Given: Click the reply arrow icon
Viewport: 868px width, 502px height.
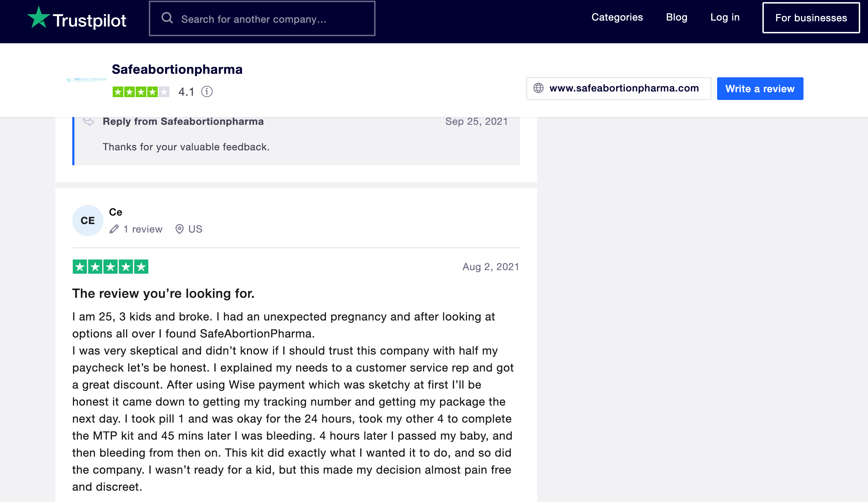Looking at the screenshot, I should pyautogui.click(x=89, y=122).
